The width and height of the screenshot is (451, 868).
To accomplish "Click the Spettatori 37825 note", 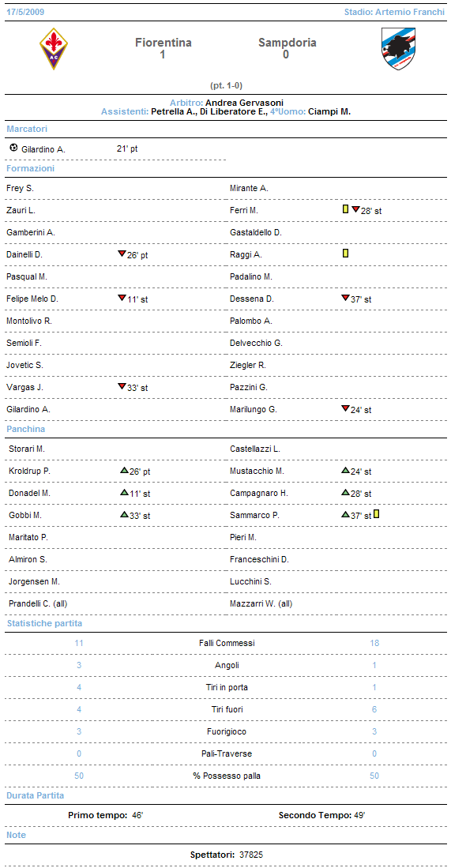I will [227, 854].
